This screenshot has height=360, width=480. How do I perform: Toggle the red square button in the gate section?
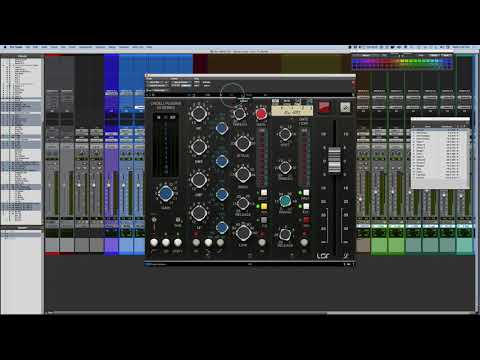click(306, 220)
